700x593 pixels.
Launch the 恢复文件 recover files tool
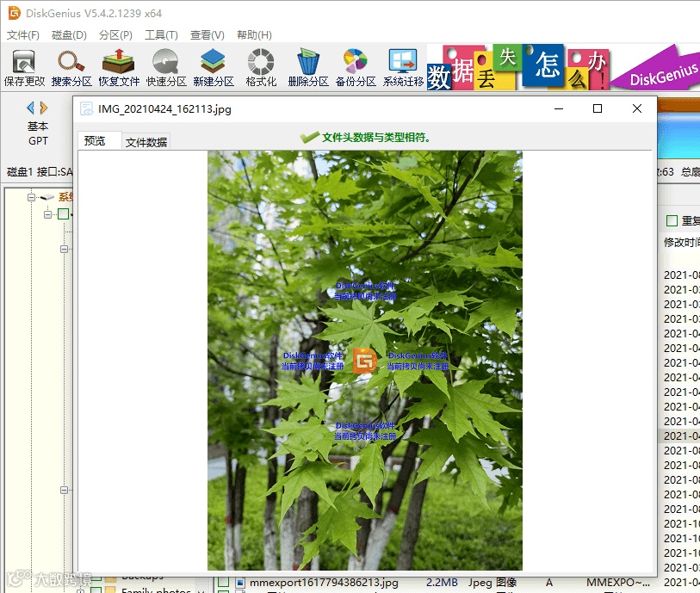(119, 68)
